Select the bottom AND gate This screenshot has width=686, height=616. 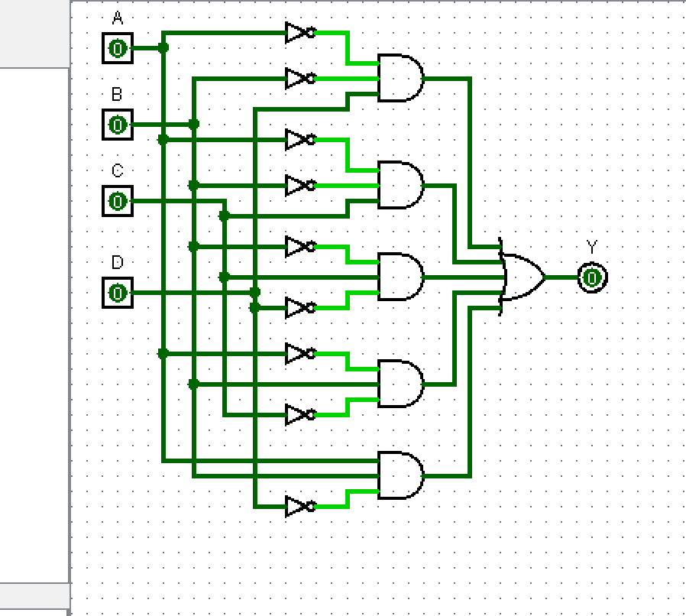click(400, 474)
